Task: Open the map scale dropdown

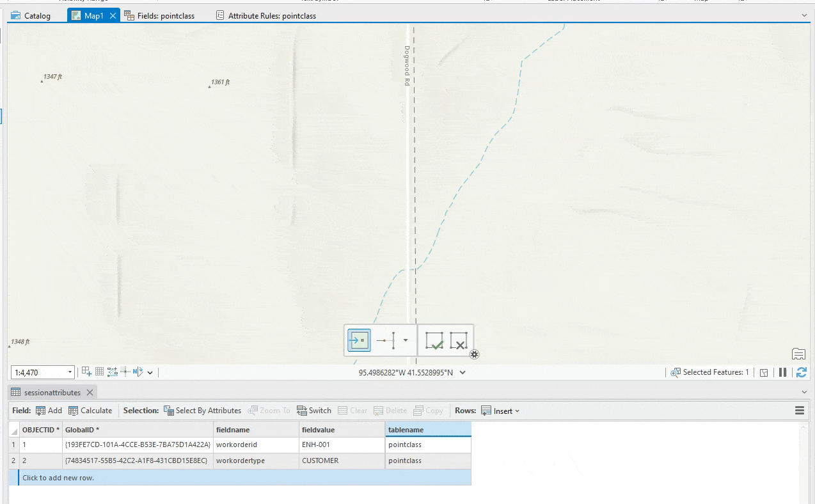Action: (x=70, y=372)
